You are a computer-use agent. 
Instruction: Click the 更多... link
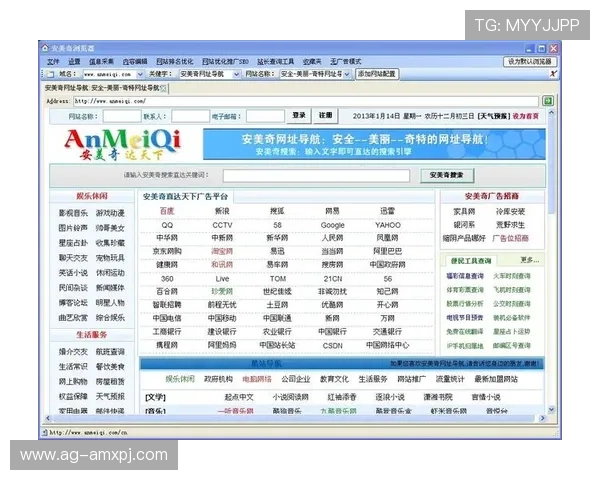(x=530, y=260)
